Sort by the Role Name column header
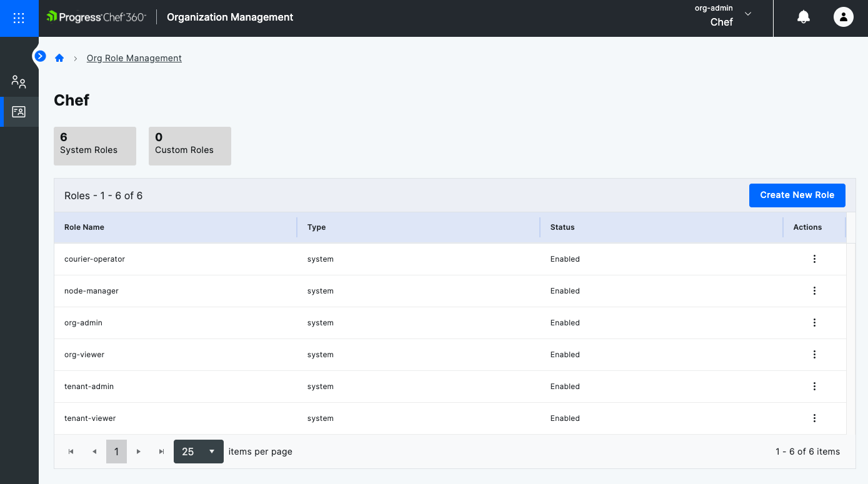Image resolution: width=868 pixels, height=484 pixels. click(x=84, y=227)
